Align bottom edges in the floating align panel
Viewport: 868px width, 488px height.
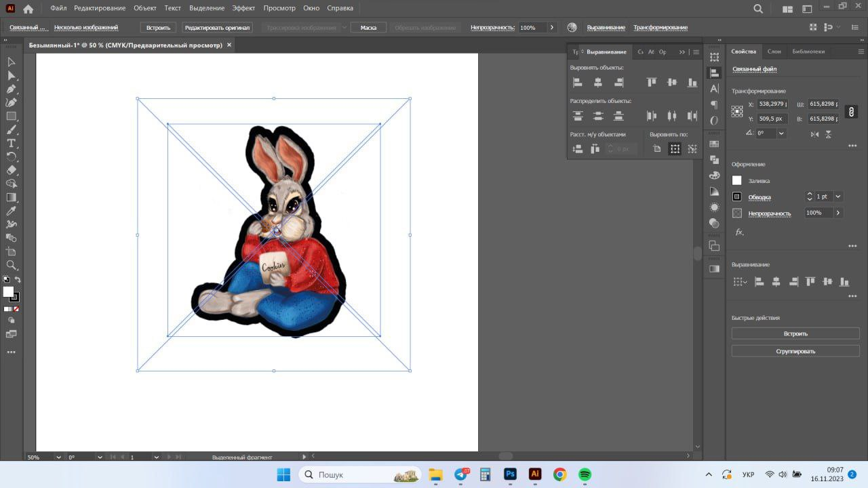click(x=692, y=82)
